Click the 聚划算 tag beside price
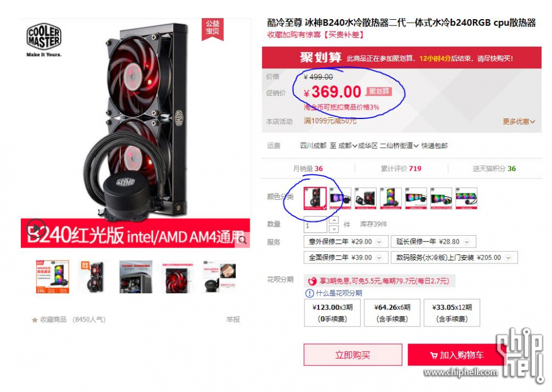 coord(379,91)
